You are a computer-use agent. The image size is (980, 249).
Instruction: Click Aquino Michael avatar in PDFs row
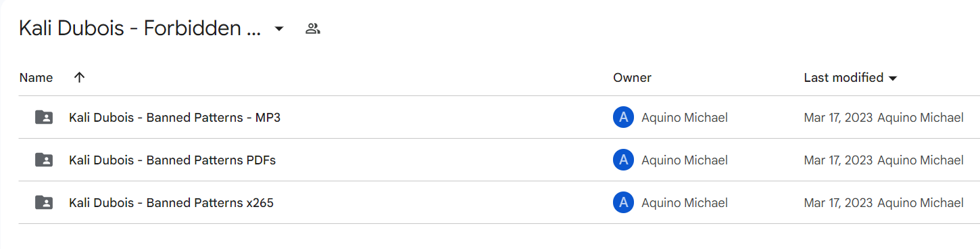point(623,160)
